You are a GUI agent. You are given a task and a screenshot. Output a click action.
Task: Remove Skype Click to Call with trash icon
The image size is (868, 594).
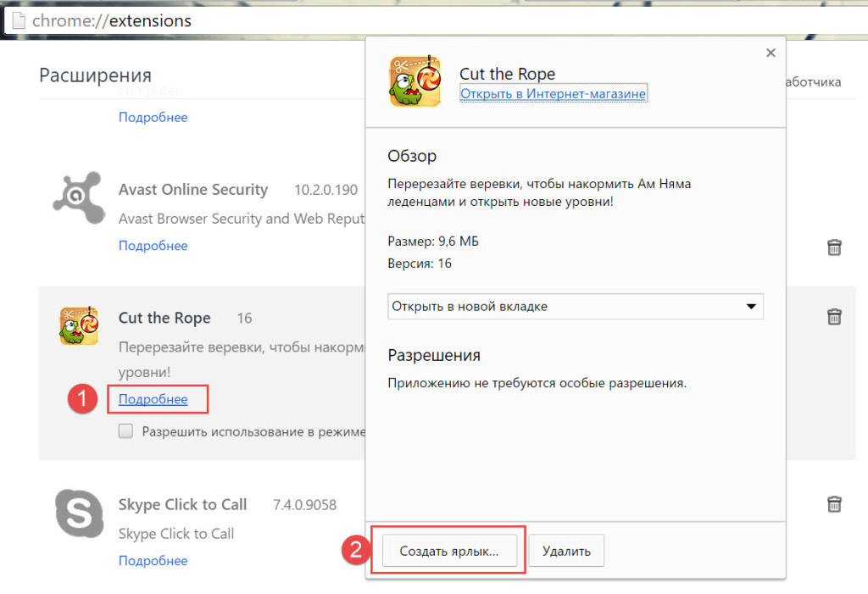[834, 504]
